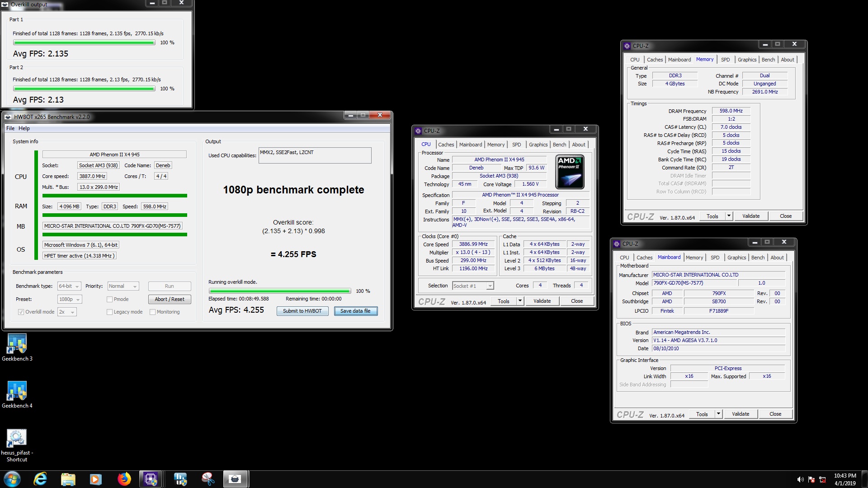
Task: Click Part 2 progress bar in Overkill output
Action: [84, 89]
